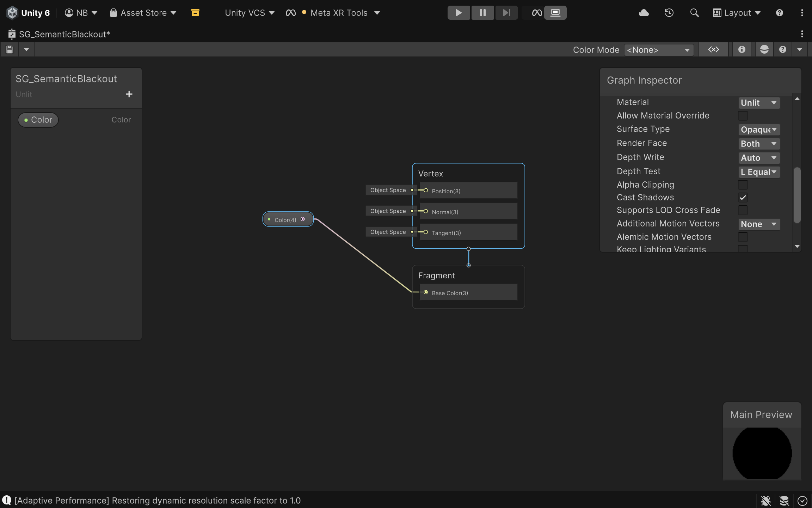Viewport: 812px width, 508px height.
Task: Open the Package Manager box icon
Action: tap(195, 13)
